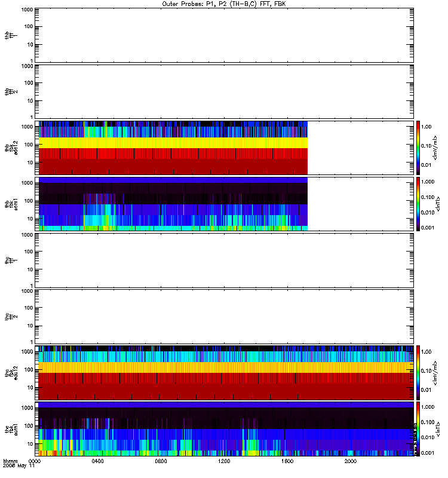The height and width of the screenshot is (478, 448).
Task: Click the "1.00" tick on thb edc12 color bar
Action: (426, 127)
